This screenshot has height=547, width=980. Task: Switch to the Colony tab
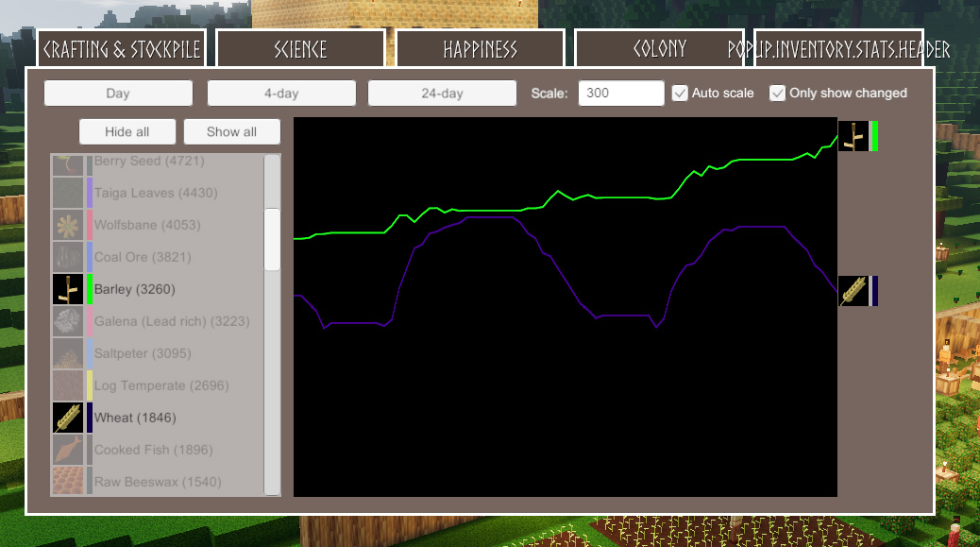click(x=659, y=49)
